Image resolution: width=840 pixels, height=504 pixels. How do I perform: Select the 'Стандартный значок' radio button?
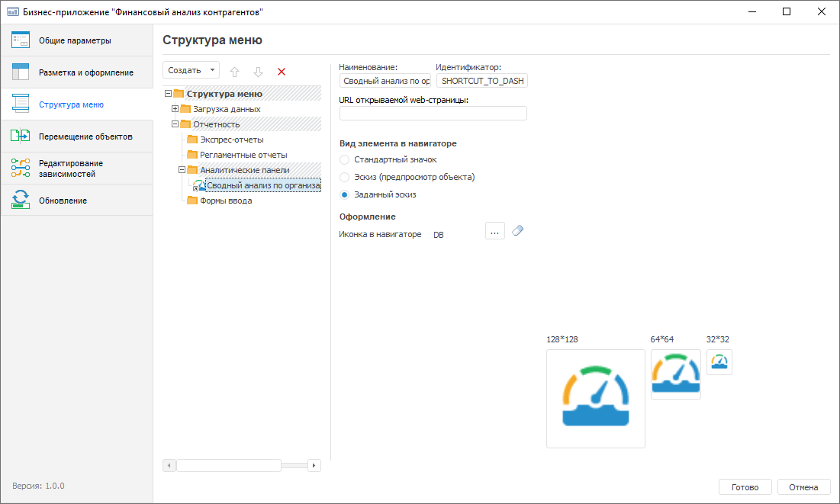click(345, 159)
